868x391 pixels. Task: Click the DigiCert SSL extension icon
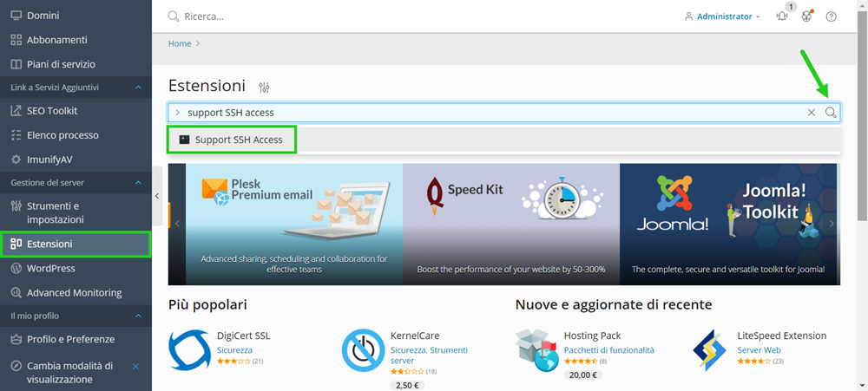(189, 350)
